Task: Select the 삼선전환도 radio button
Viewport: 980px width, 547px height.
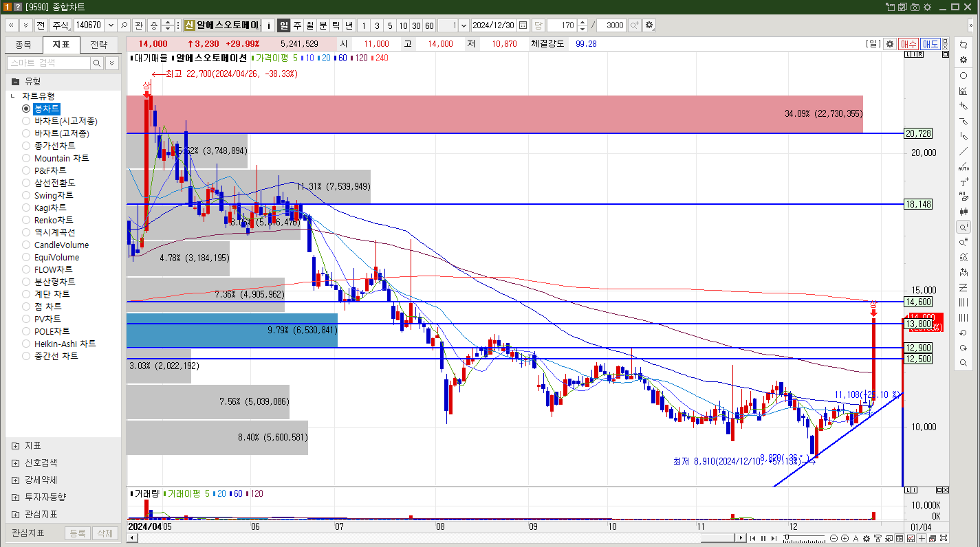Action: click(26, 183)
